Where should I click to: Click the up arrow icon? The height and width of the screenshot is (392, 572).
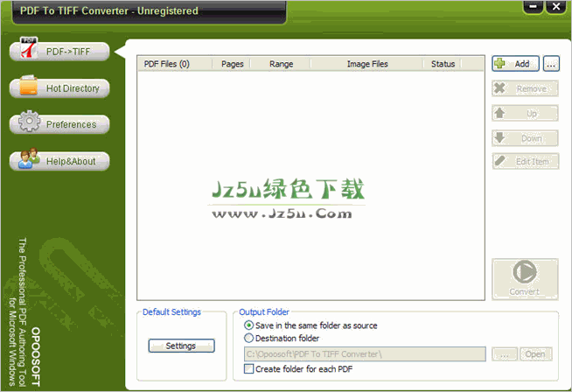499,113
